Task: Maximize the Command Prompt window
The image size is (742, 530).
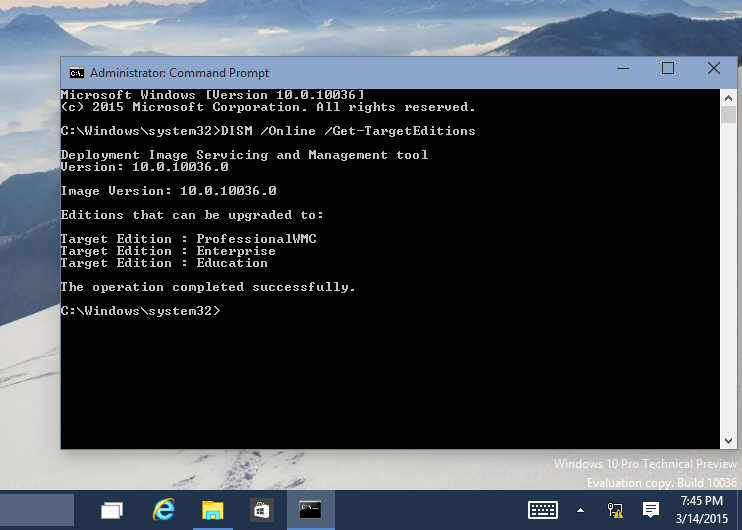Action: click(x=668, y=69)
